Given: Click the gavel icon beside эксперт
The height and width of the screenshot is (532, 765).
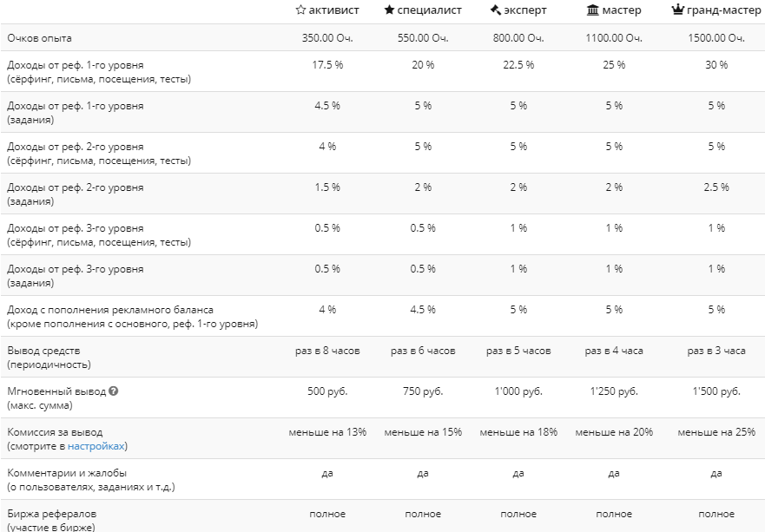Looking at the screenshot, I should [x=496, y=10].
